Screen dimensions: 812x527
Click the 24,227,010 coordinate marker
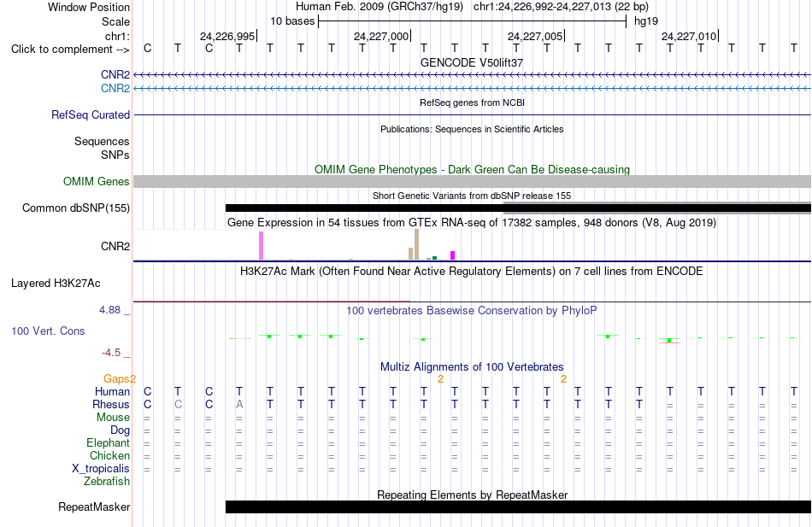point(689,36)
